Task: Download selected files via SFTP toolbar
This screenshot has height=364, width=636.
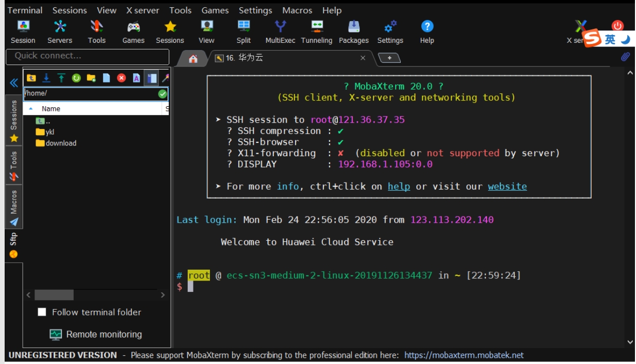Action: (46, 78)
